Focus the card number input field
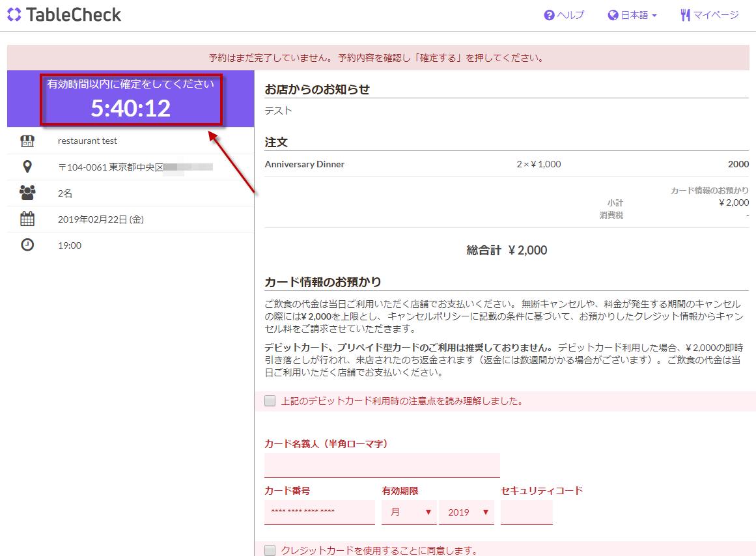The height and width of the screenshot is (556, 756). [x=319, y=512]
